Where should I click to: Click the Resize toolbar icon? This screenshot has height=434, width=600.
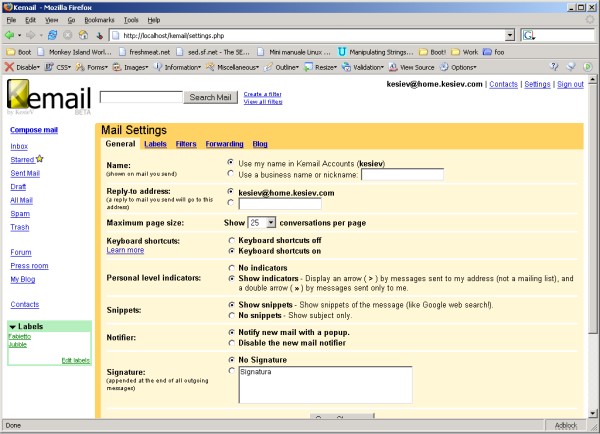point(308,67)
